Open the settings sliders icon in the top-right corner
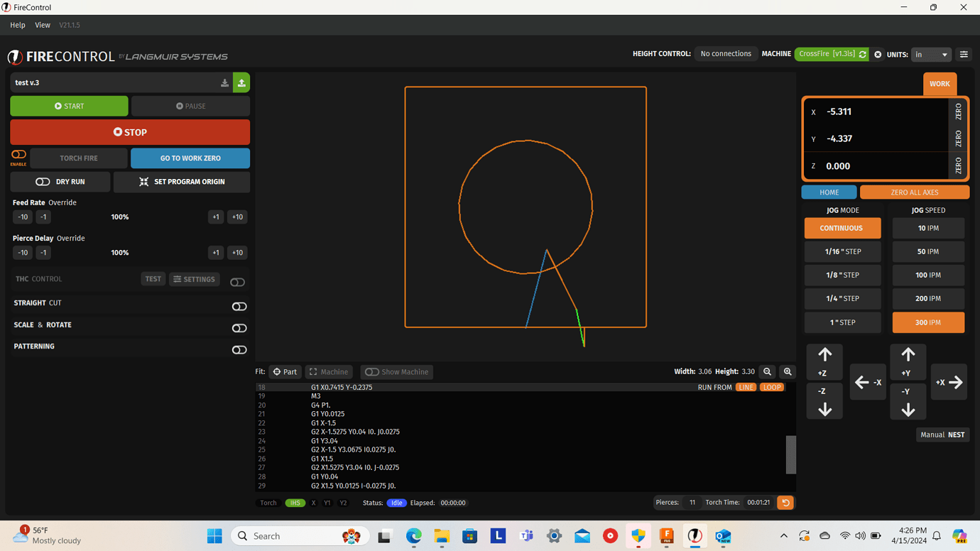Image resolution: width=980 pixels, height=551 pixels. pyautogui.click(x=964, y=54)
